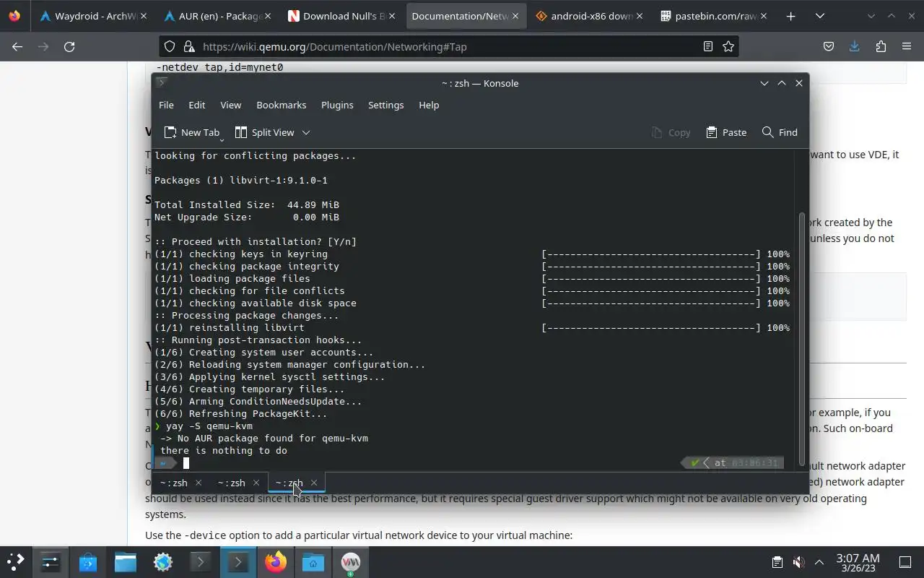Click the shield tracking protection icon

170,46
